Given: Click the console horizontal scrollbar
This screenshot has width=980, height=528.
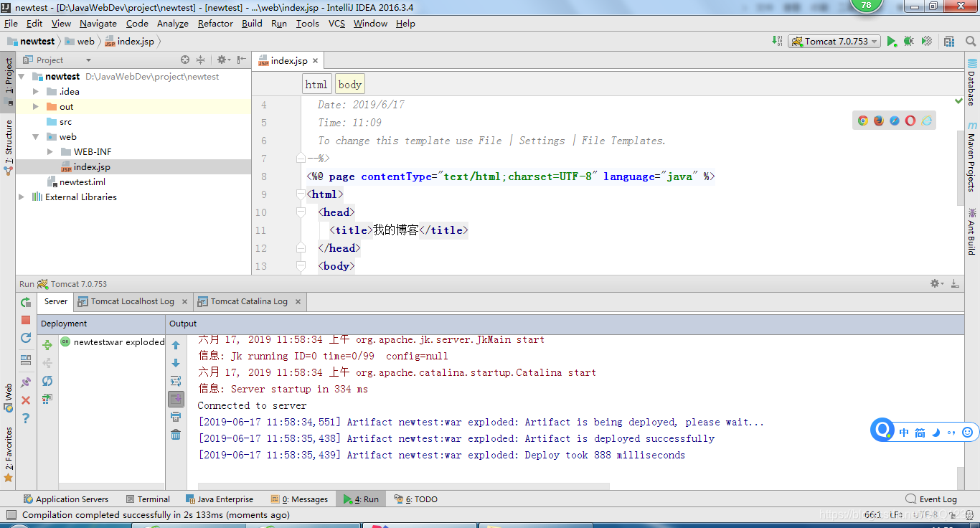Looking at the screenshot, I should click(403, 486).
